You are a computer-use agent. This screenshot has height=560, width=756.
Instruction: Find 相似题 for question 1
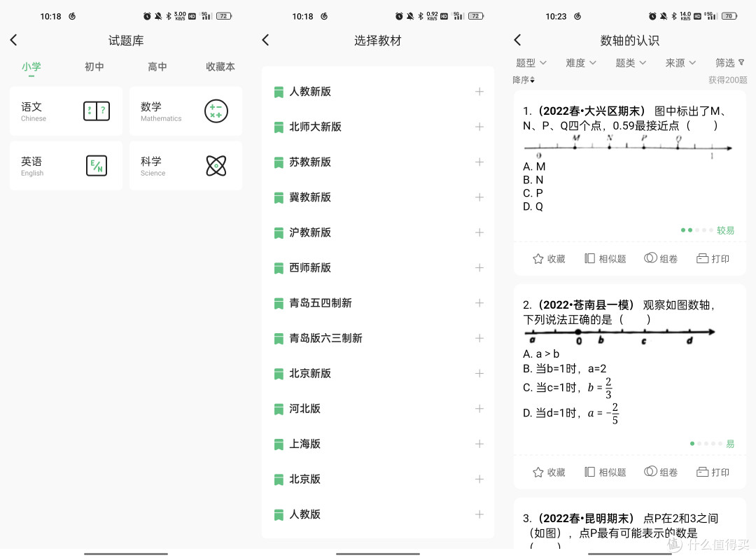[x=605, y=258]
